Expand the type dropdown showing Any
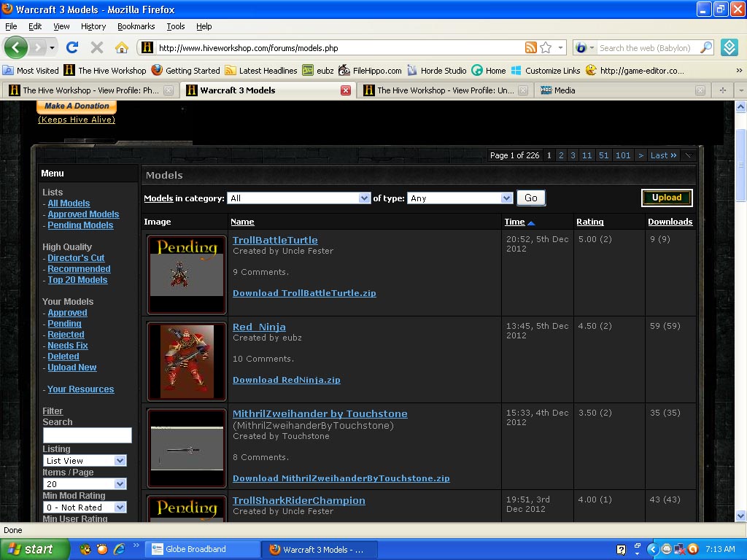The width and height of the screenshot is (747, 560). pos(460,198)
